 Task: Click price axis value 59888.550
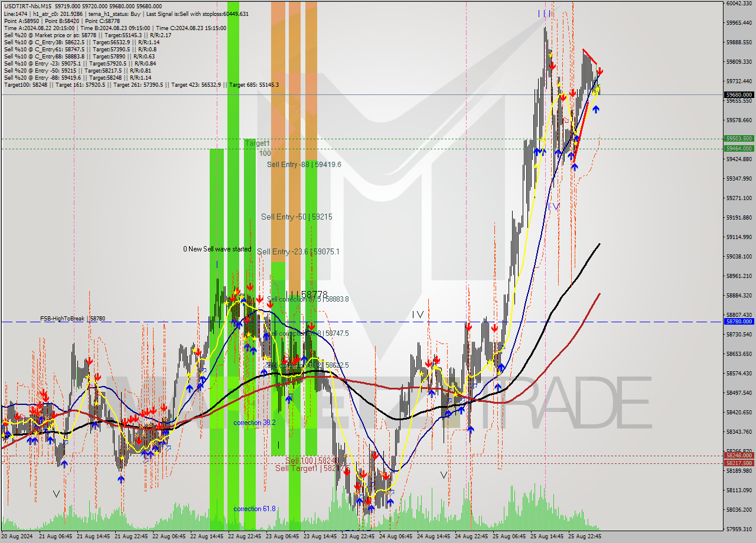tap(739, 42)
